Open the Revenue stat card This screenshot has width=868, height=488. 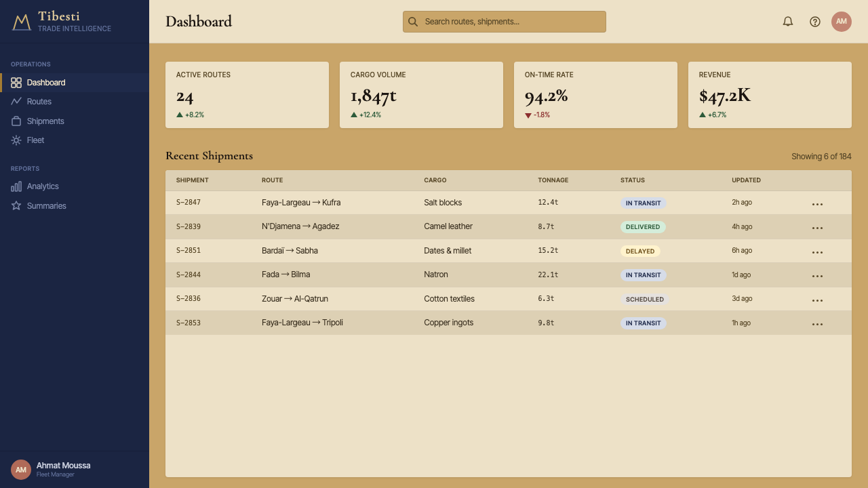(770, 95)
